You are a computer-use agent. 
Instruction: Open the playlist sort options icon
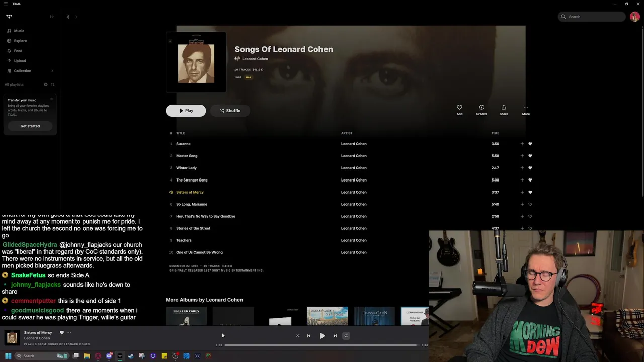point(52,84)
